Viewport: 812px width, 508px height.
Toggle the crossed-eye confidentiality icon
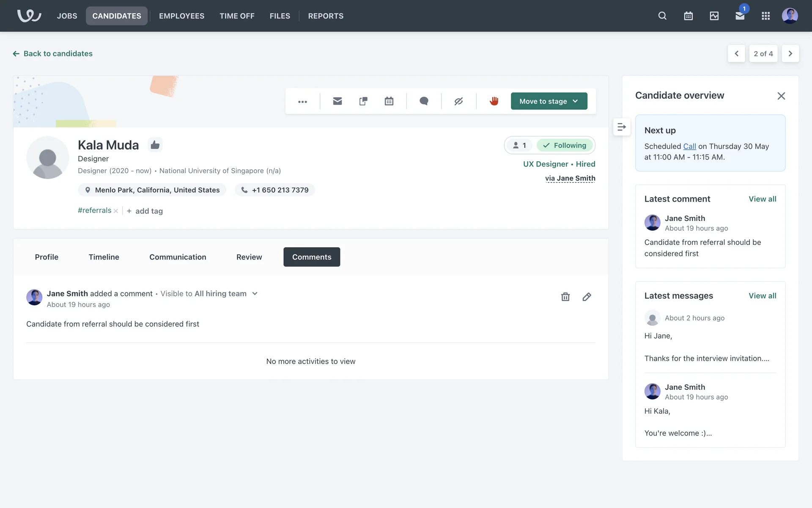point(458,101)
